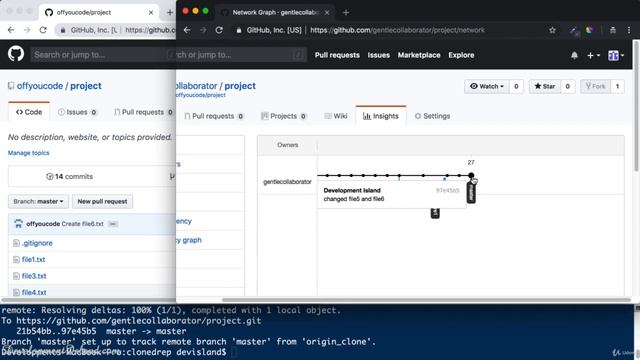Go forward in the front browser window
This screenshot has height=360, width=640.
(x=203, y=30)
